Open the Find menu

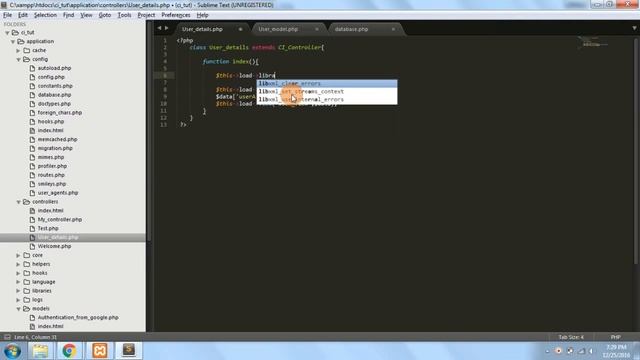(68, 15)
